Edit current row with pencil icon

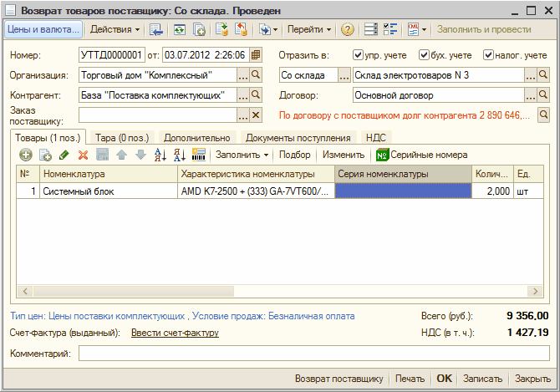(x=64, y=155)
